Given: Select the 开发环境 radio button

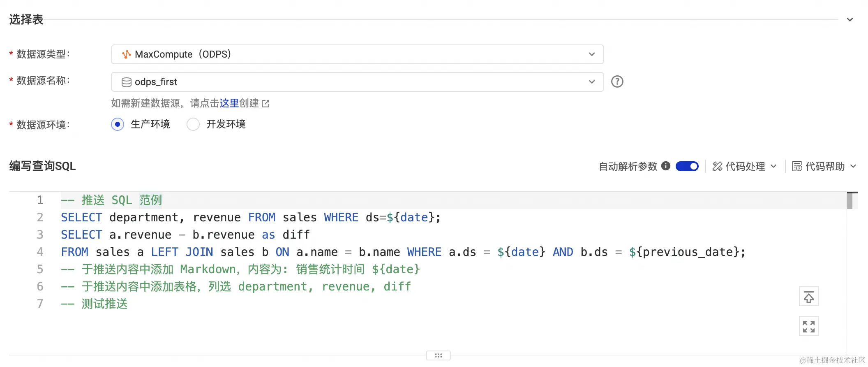Looking at the screenshot, I should pos(193,124).
